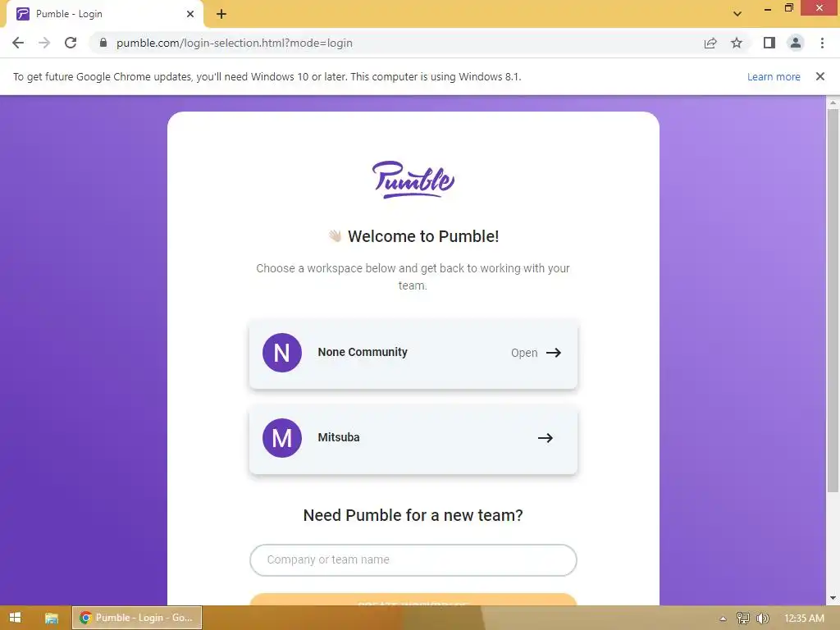
Task: Click the Pumble logo
Action: (413, 180)
